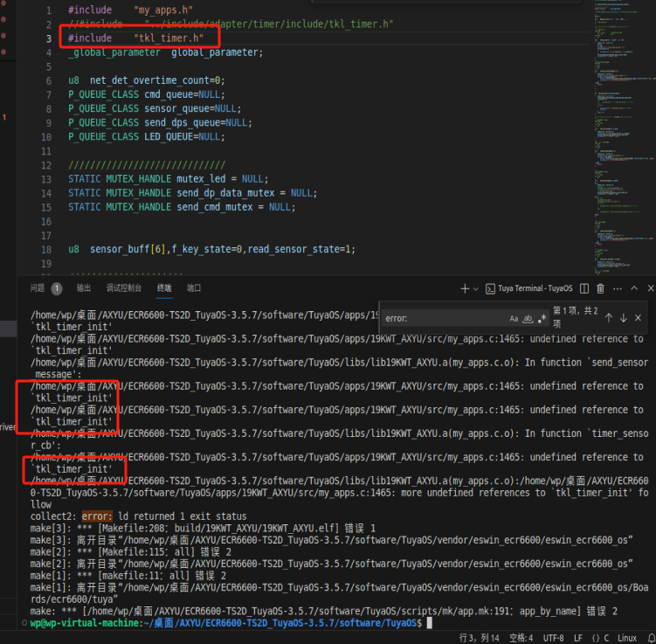The width and height of the screenshot is (656, 644).
Task: Create a new terminal with plus icon
Action: tap(465, 288)
